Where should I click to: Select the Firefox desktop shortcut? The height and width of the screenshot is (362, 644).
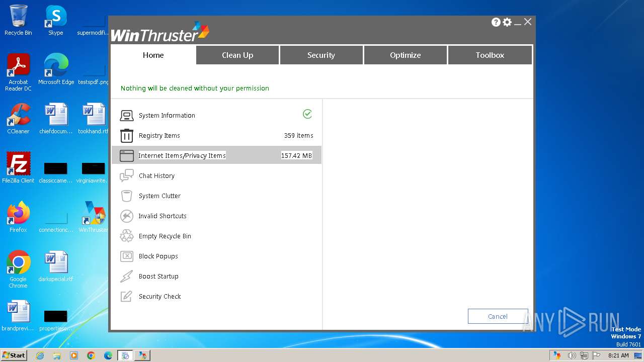(18, 217)
